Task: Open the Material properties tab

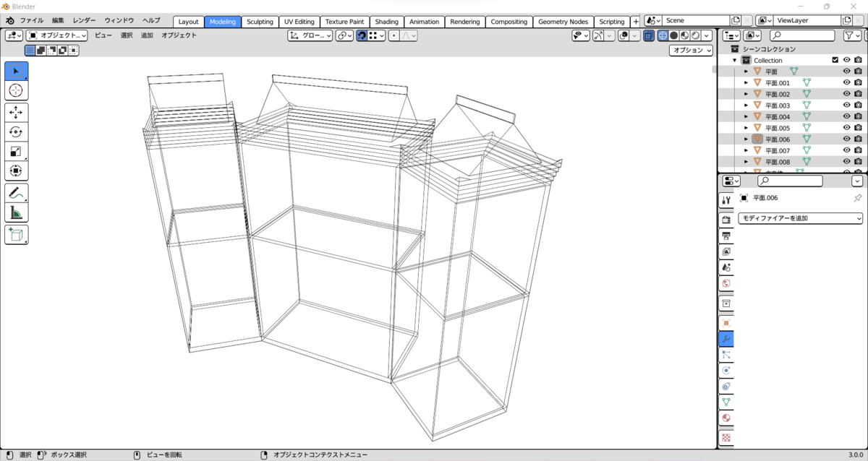Action: (726, 418)
